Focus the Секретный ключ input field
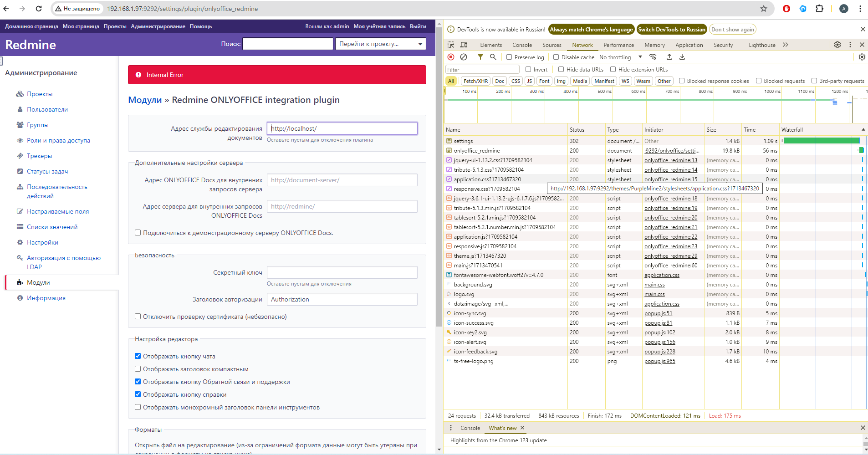This screenshot has width=868, height=455. (342, 272)
